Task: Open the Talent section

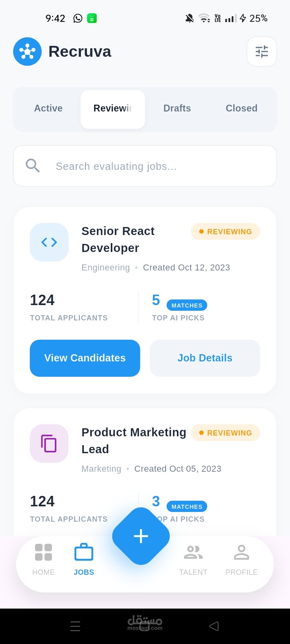Action: [x=193, y=559]
